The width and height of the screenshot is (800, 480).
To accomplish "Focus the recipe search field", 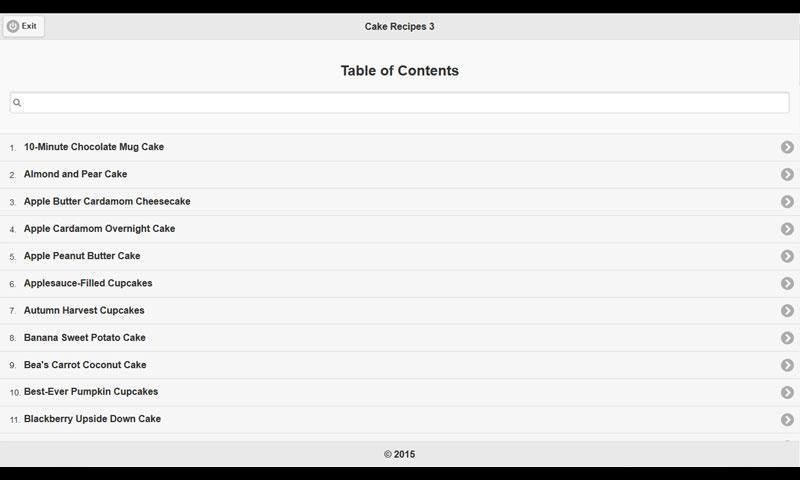I will pyautogui.click(x=400, y=103).
